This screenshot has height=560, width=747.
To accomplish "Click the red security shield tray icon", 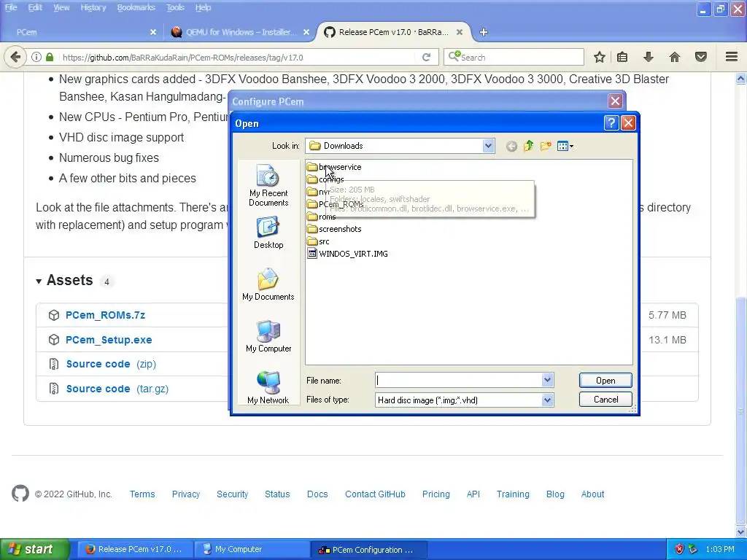I will coord(679,549).
